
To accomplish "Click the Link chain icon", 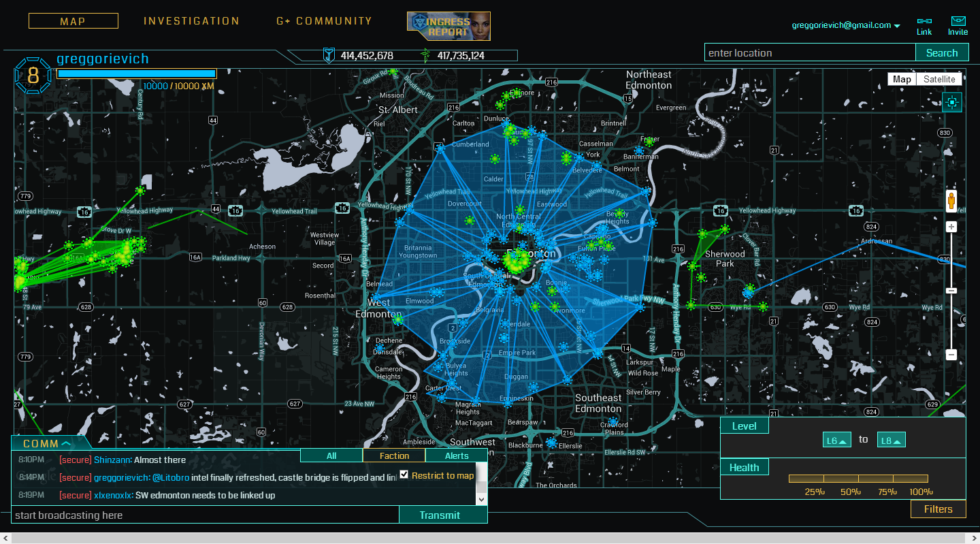I will [x=924, y=22].
